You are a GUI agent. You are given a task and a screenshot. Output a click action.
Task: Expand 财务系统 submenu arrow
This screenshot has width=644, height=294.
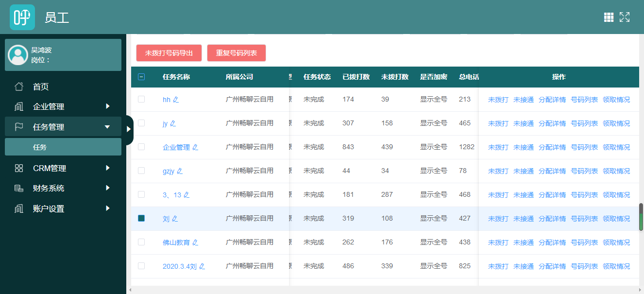108,188
